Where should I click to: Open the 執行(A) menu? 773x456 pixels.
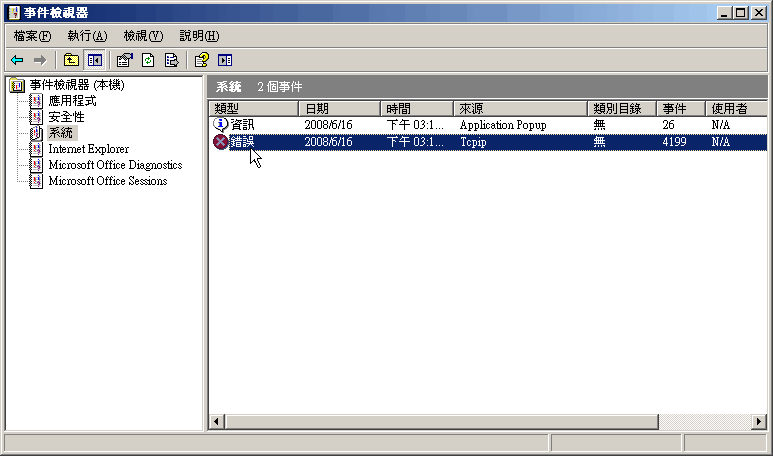coord(87,36)
